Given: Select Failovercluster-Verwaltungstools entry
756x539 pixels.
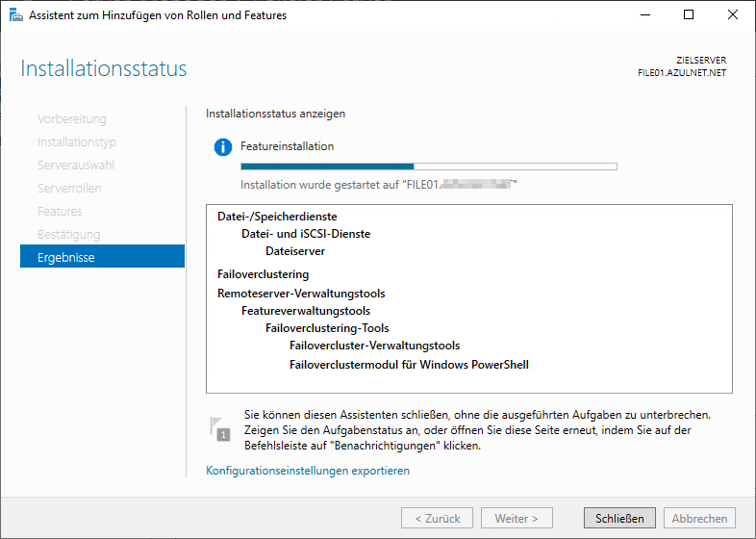Looking at the screenshot, I should [374, 346].
